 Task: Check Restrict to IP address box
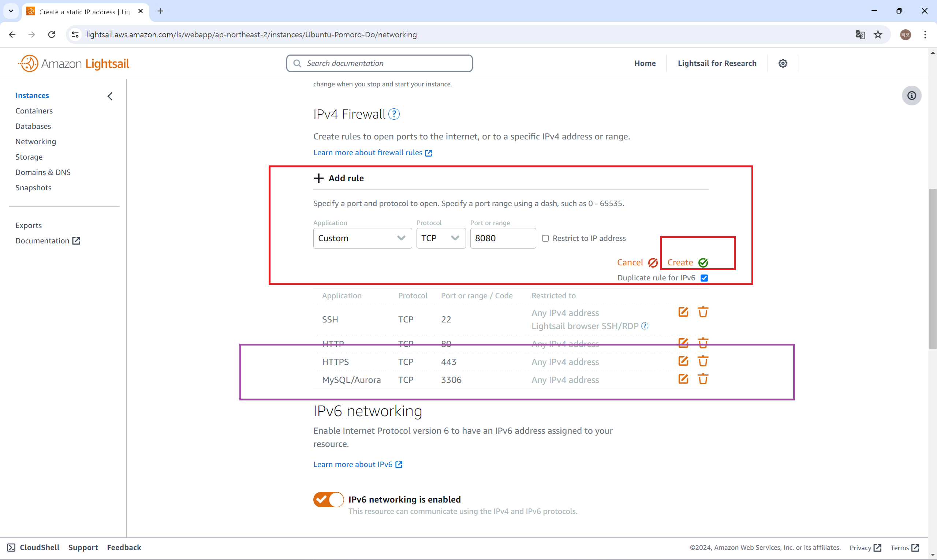[545, 238]
